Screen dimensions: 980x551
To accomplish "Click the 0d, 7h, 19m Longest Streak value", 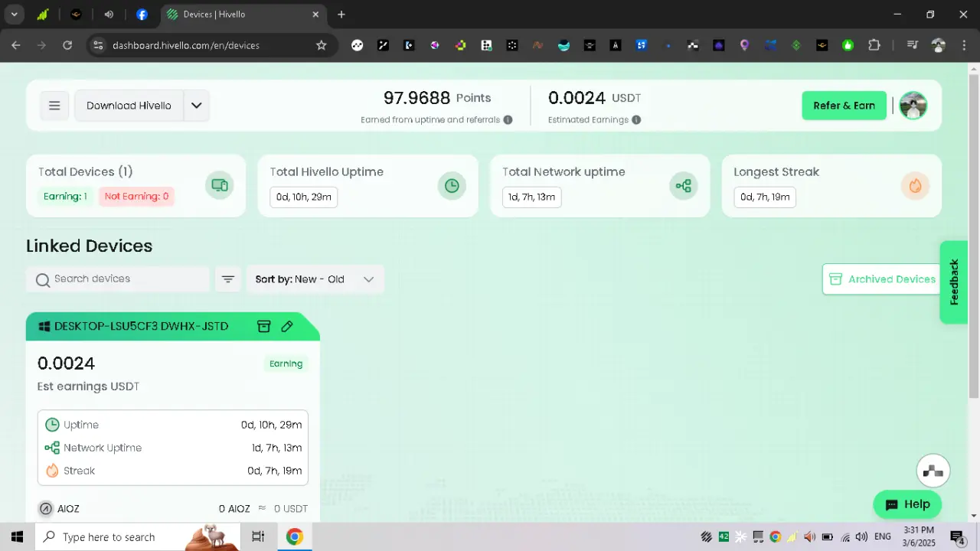I will tap(765, 197).
